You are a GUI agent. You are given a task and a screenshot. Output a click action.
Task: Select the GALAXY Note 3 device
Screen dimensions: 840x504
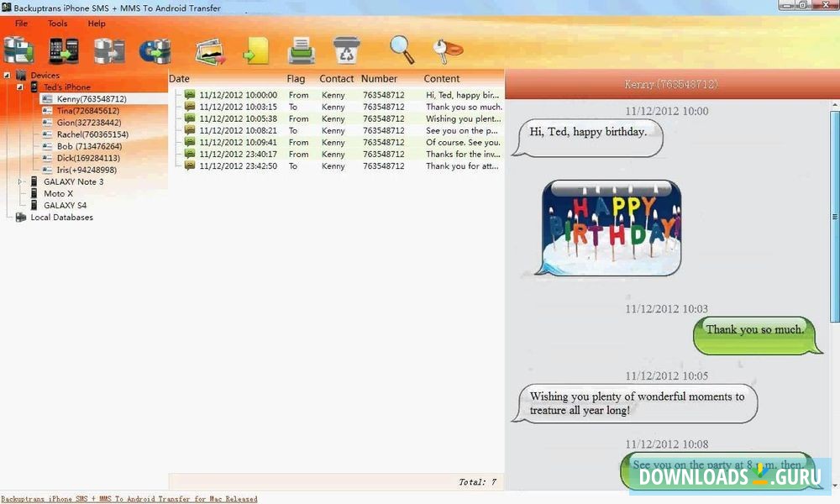(73, 181)
